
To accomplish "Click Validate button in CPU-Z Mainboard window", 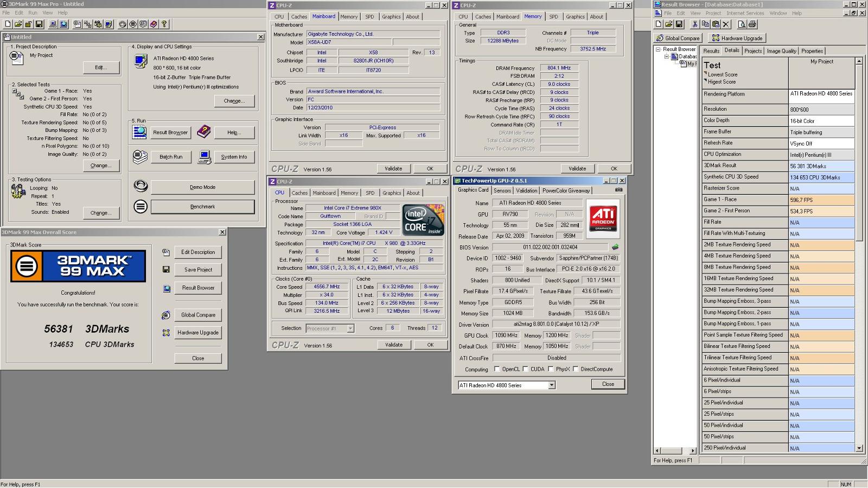I will pos(393,169).
